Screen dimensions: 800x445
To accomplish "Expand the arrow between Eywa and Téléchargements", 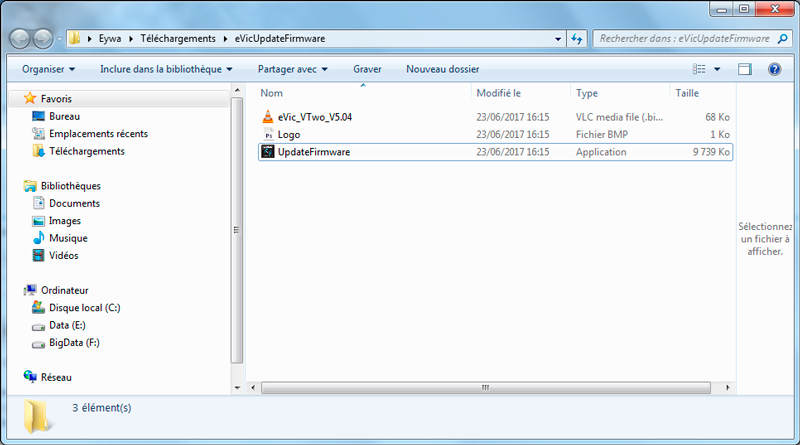I will [x=131, y=39].
